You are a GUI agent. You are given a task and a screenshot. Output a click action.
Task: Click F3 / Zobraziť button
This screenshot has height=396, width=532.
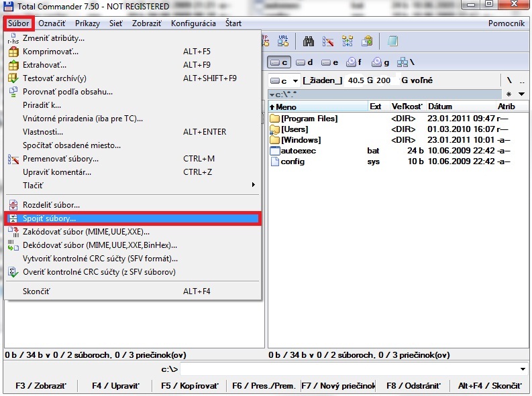41,386
